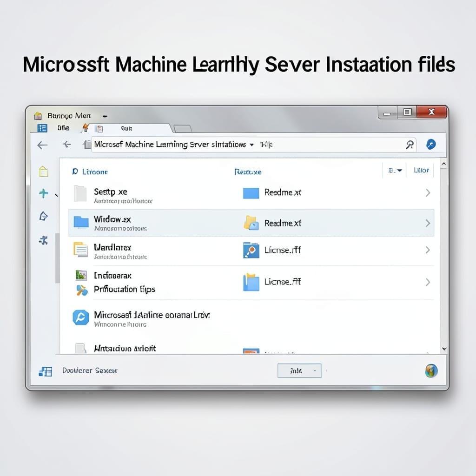This screenshot has width=476, height=476.
Task: Click the blue folder icon for lower Licnse.Fff
Action: tap(251, 282)
